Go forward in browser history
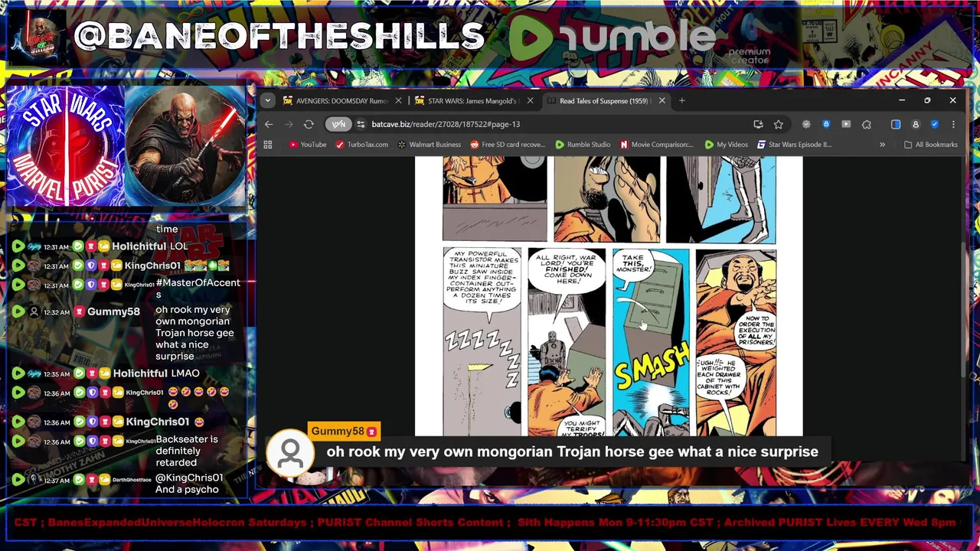 289,124
